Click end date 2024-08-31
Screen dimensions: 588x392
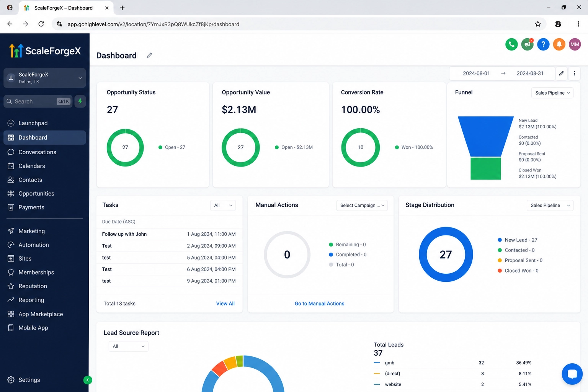530,73
